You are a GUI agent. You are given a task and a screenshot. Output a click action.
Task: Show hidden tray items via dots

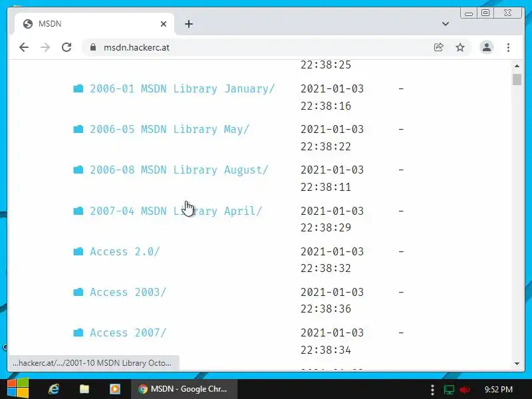point(432,390)
